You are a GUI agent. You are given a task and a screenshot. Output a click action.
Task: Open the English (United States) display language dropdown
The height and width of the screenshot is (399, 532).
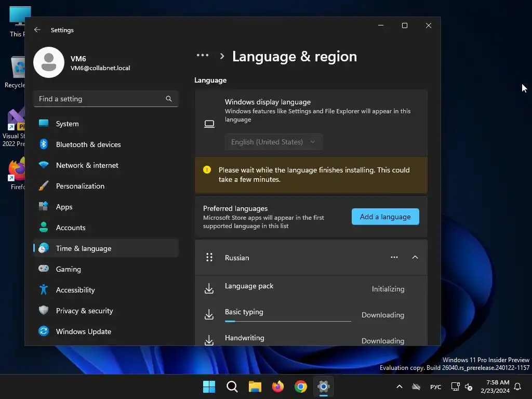coord(273,142)
